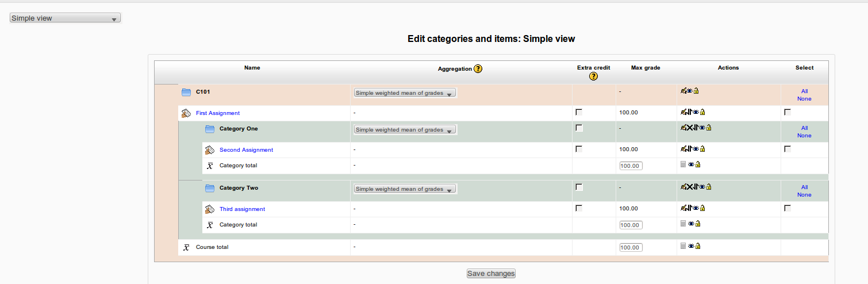
Task: Open C101 aggregation method dropdown
Action: tap(405, 93)
